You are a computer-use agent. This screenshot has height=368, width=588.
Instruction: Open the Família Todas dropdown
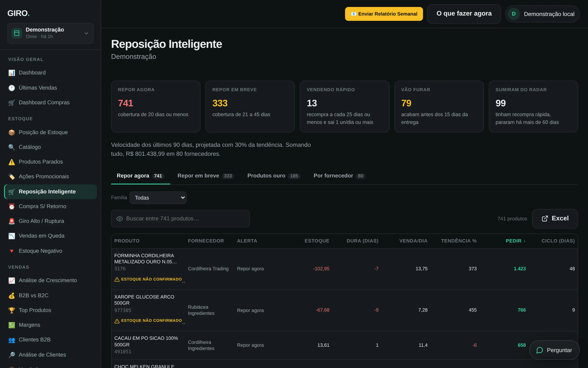tap(158, 198)
